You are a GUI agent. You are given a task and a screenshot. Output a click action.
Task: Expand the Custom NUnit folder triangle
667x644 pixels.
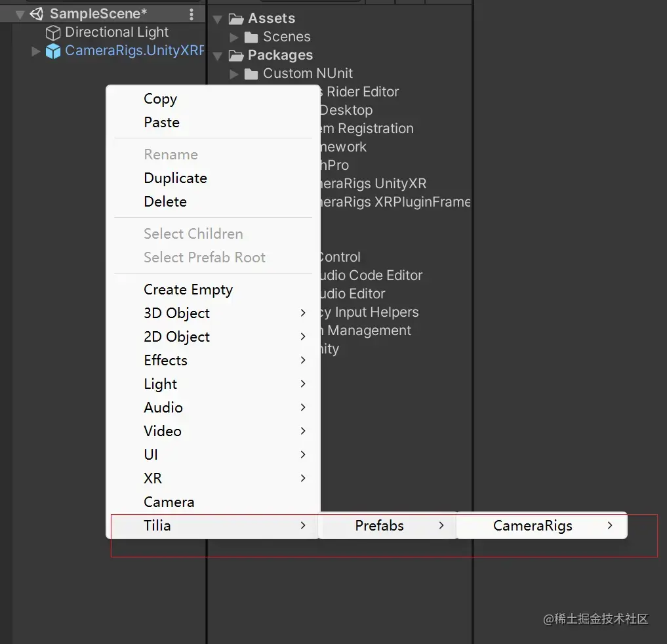233,74
